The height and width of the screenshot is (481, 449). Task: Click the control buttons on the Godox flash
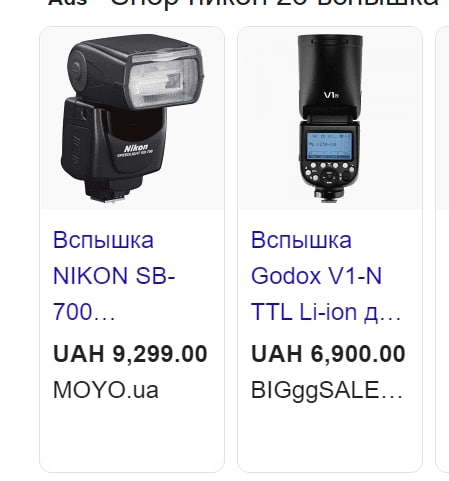point(328,173)
